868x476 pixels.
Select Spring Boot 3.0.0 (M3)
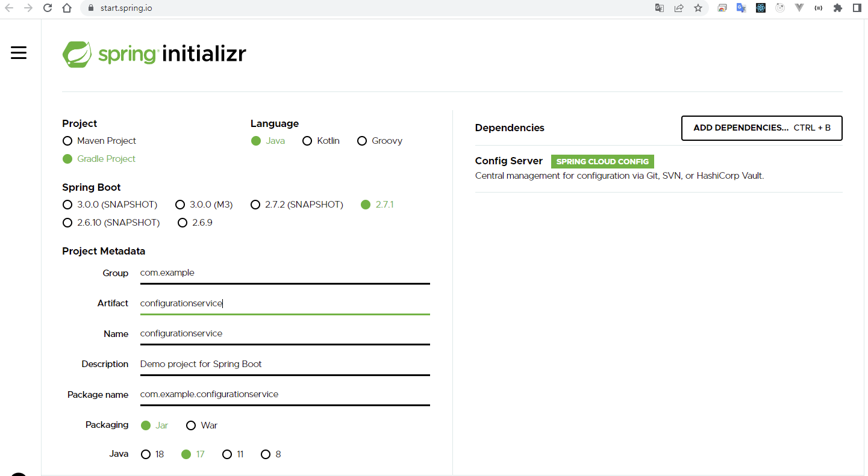(204, 205)
